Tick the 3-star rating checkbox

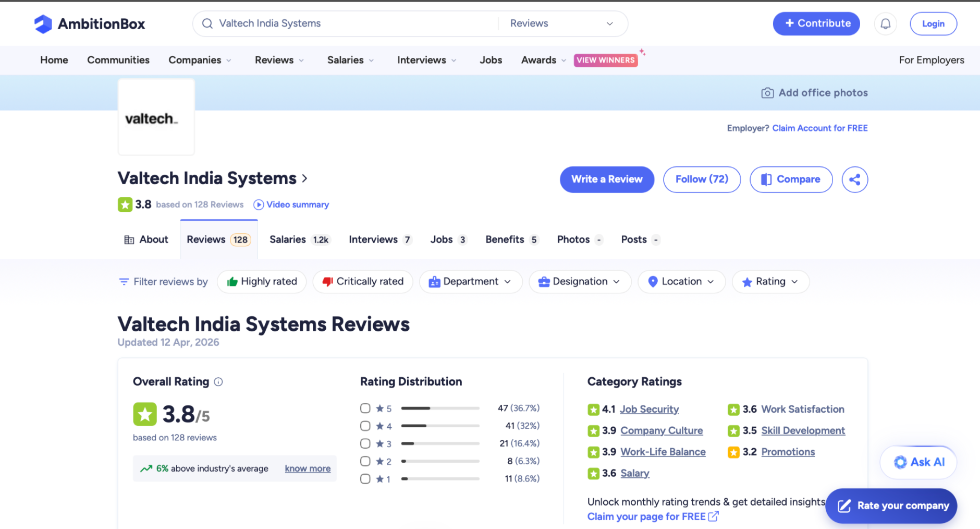click(365, 443)
